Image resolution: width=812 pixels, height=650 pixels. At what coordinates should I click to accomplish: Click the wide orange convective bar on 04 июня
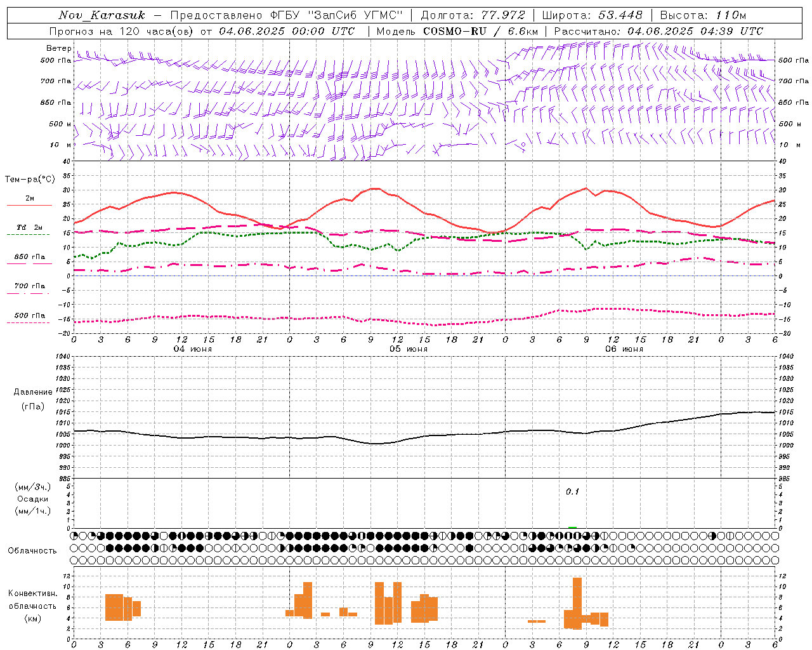(114, 607)
